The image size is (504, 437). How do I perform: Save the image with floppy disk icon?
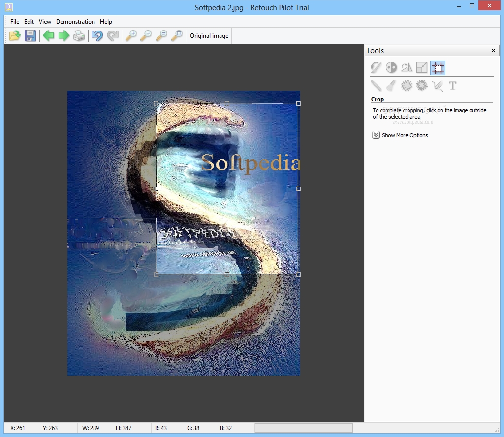(x=31, y=35)
